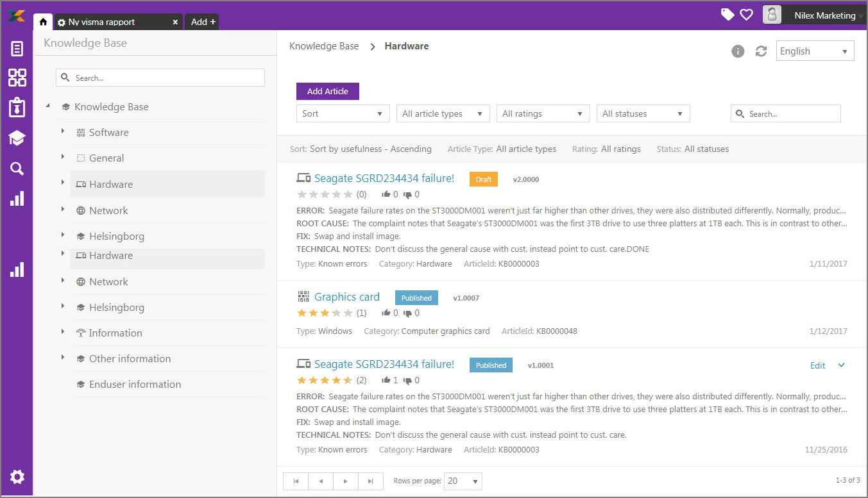868x498 pixels.
Task: Click thumbs up on Published Seagate article
Action: (x=386, y=380)
